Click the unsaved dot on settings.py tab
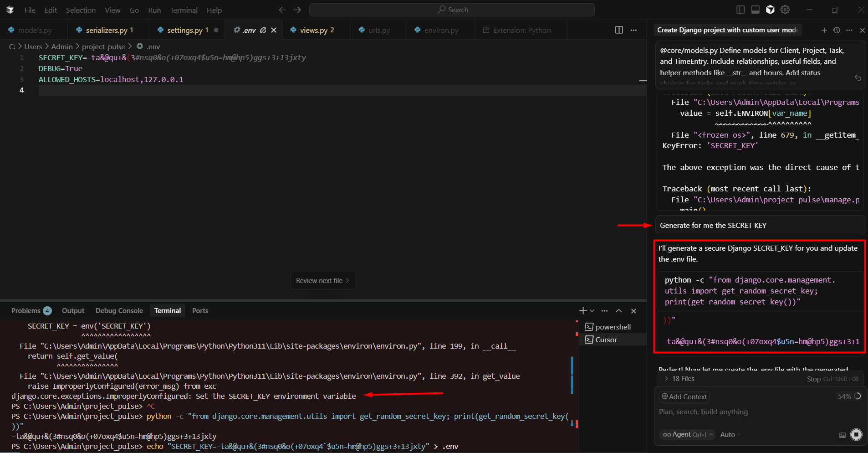The width and height of the screenshot is (868, 453). pos(216,30)
